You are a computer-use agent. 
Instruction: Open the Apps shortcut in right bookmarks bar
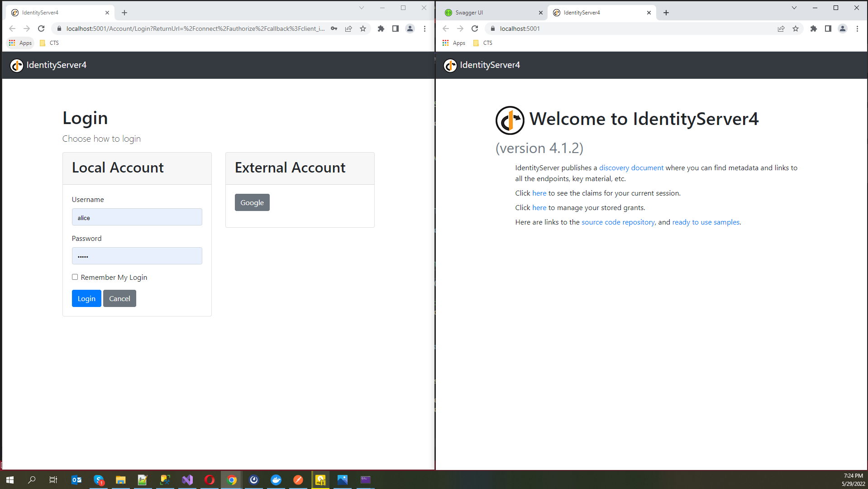click(454, 43)
